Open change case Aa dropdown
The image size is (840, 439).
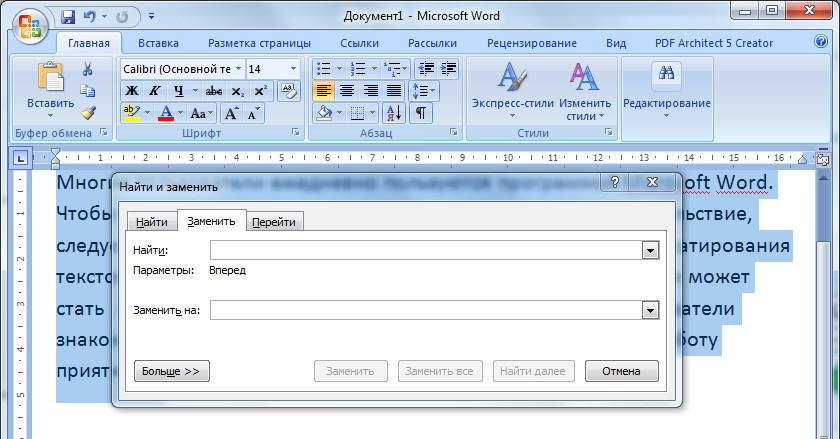201,113
